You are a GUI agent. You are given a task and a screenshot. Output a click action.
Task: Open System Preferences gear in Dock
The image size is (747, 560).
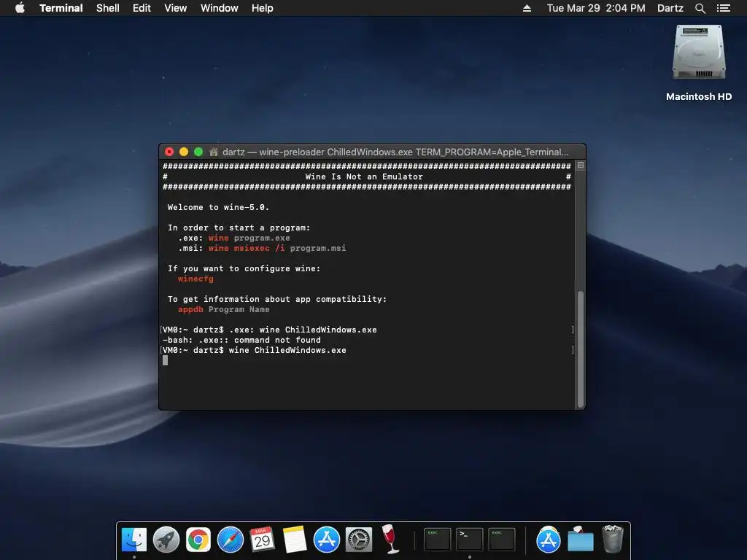click(359, 540)
